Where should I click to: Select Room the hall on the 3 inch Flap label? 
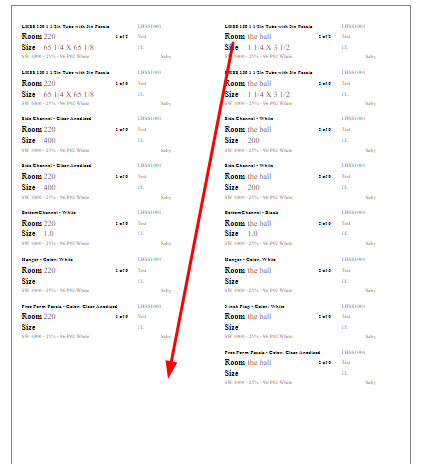tap(248, 316)
